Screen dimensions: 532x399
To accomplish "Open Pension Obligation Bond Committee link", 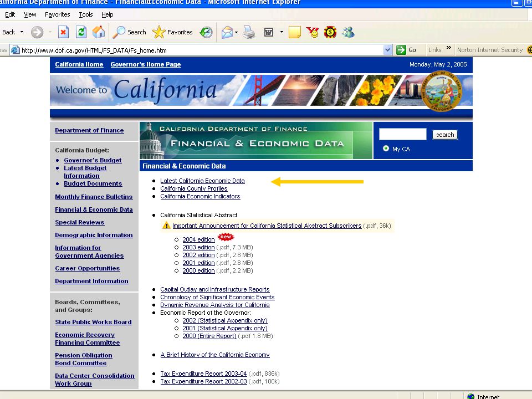I will (x=84, y=359).
